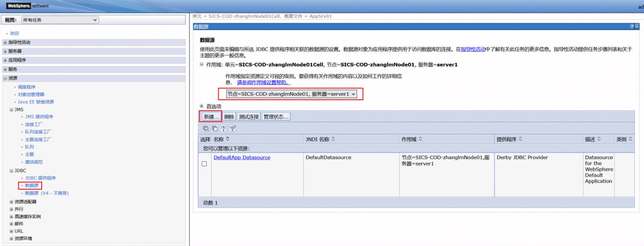Collapse the JMS tree node

click(x=11, y=109)
